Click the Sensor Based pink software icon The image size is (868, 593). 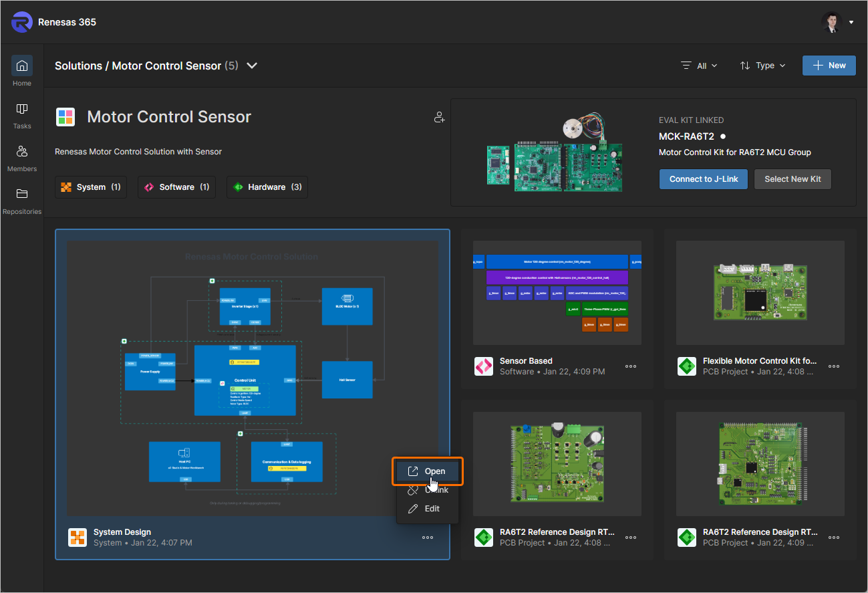point(484,366)
